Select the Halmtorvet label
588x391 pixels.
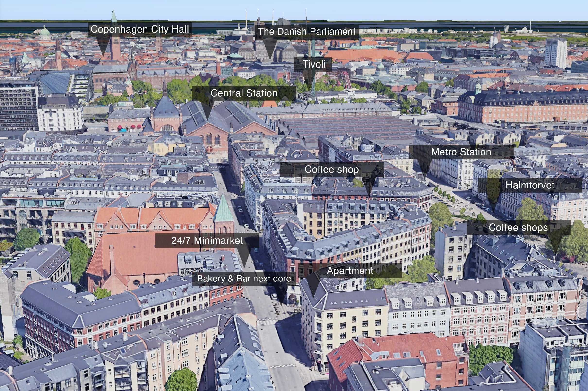click(530, 185)
